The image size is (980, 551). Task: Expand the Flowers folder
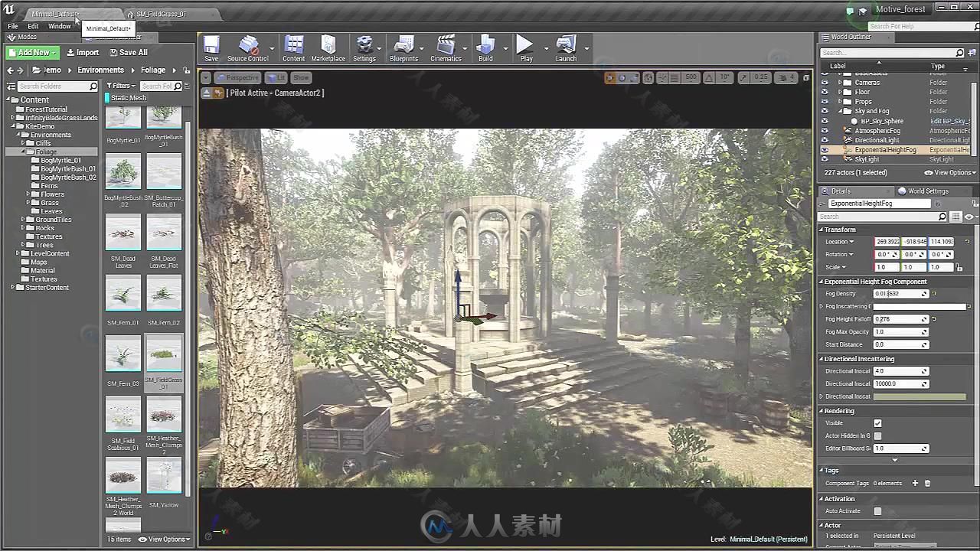pos(29,194)
